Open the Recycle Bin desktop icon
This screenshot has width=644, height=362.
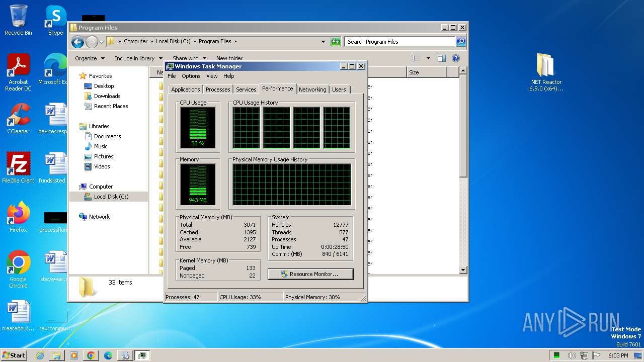point(18,20)
